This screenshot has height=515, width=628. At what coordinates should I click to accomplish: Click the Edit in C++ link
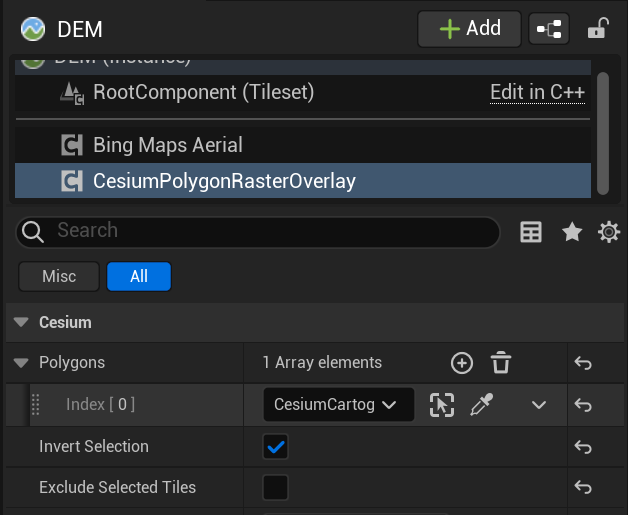click(x=537, y=93)
